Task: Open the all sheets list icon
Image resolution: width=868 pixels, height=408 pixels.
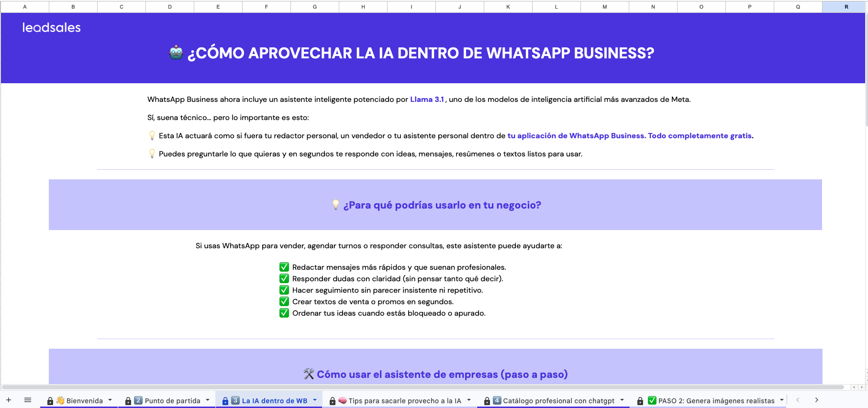Action: [x=28, y=400]
